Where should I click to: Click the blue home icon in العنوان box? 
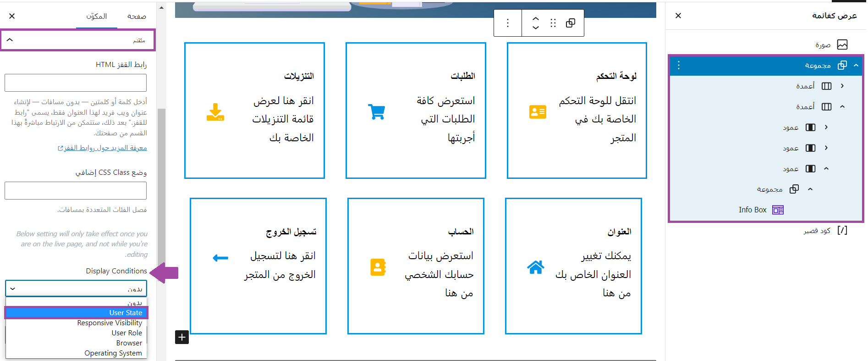[535, 267]
